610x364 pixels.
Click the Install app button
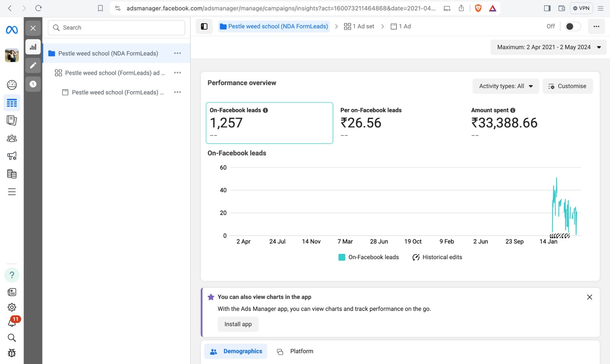pyautogui.click(x=238, y=324)
